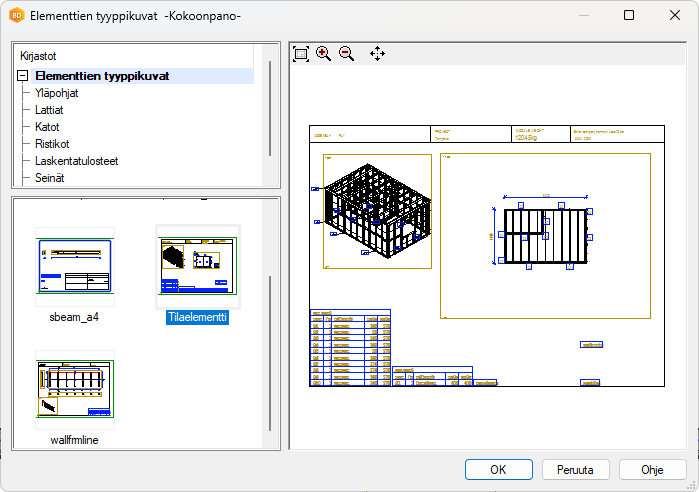Open the Yläpohjat library folder
Image resolution: width=699 pixels, height=492 pixels.
click(57, 93)
